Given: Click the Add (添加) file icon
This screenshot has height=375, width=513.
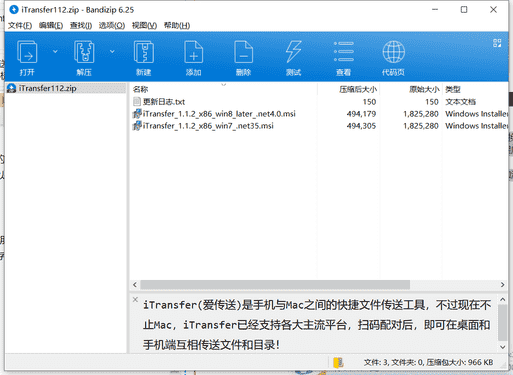Looking at the screenshot, I should (x=193, y=52).
